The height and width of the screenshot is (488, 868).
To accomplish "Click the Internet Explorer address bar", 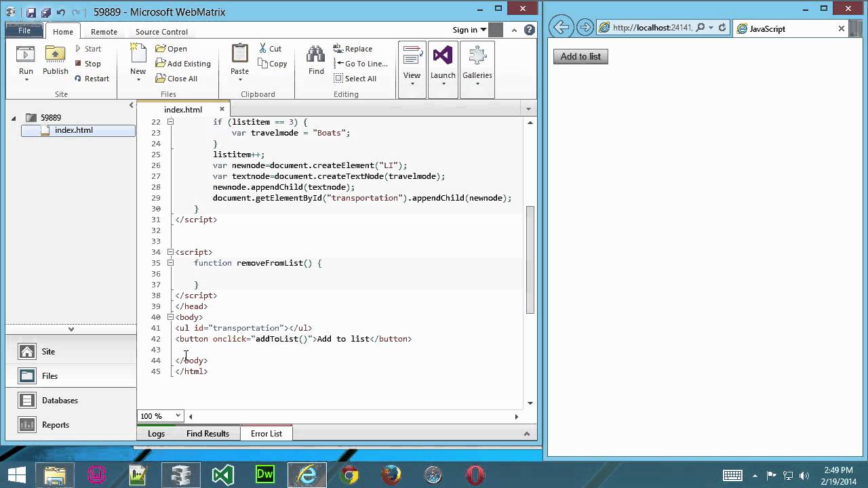I will click(x=652, y=28).
